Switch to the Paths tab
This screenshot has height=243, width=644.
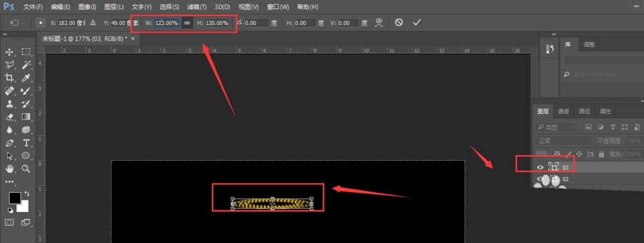click(x=585, y=111)
